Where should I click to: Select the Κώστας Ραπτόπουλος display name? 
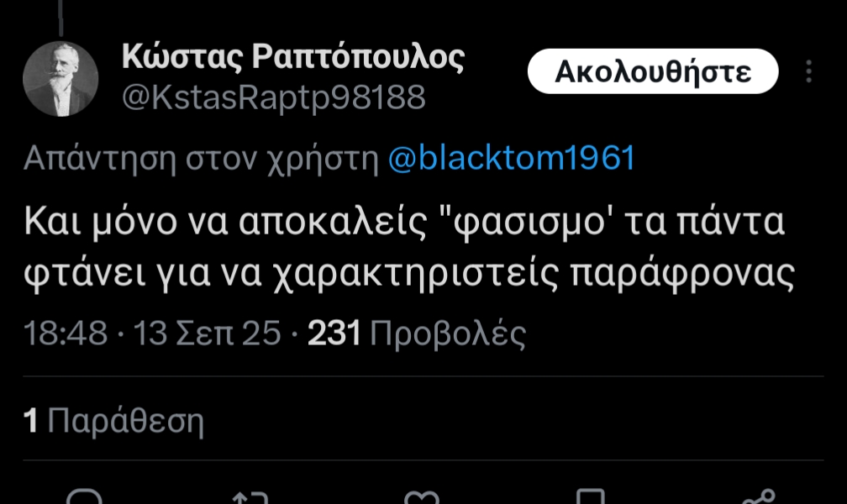coord(293,56)
